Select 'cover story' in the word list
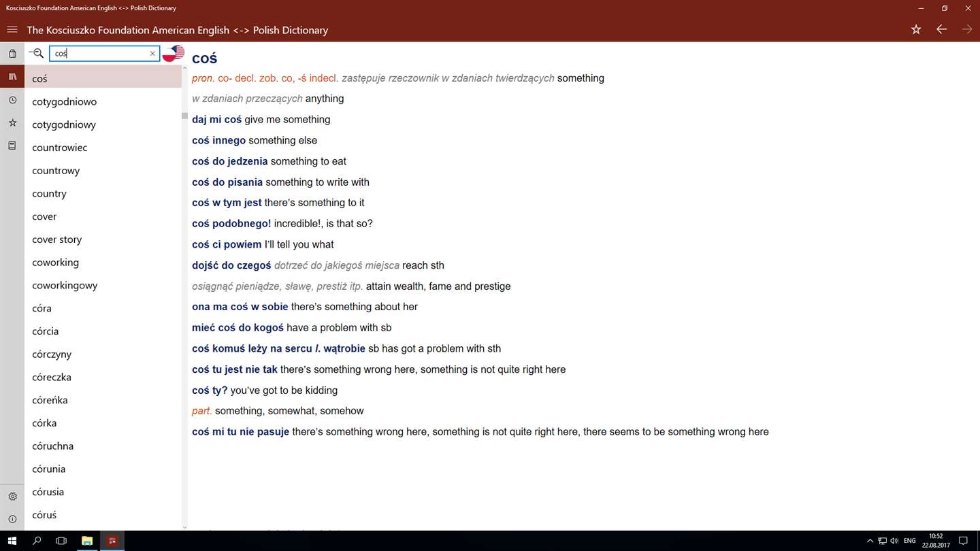This screenshot has width=980, height=551. pos(103,239)
